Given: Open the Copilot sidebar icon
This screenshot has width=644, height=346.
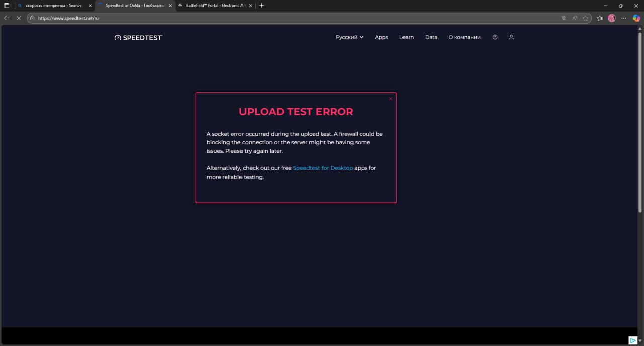Looking at the screenshot, I should 636,18.
